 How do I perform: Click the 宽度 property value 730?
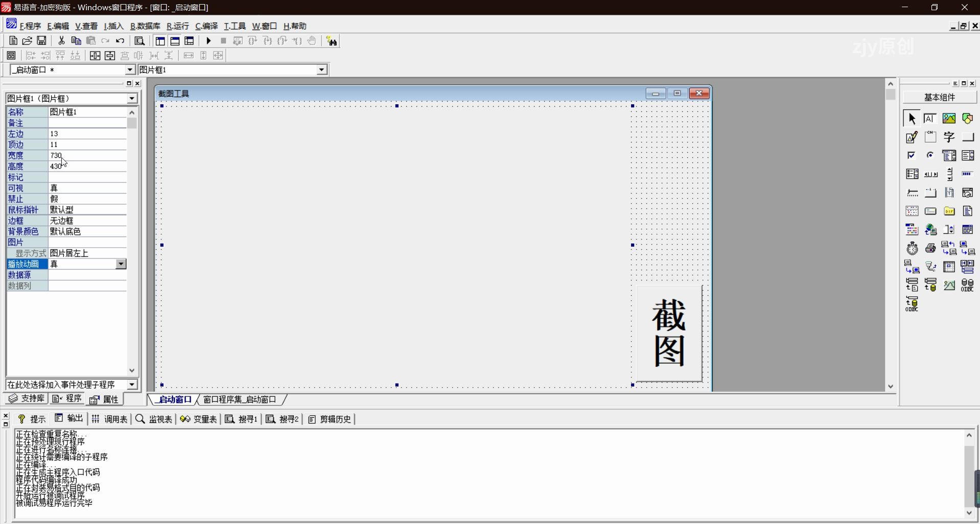tap(87, 155)
